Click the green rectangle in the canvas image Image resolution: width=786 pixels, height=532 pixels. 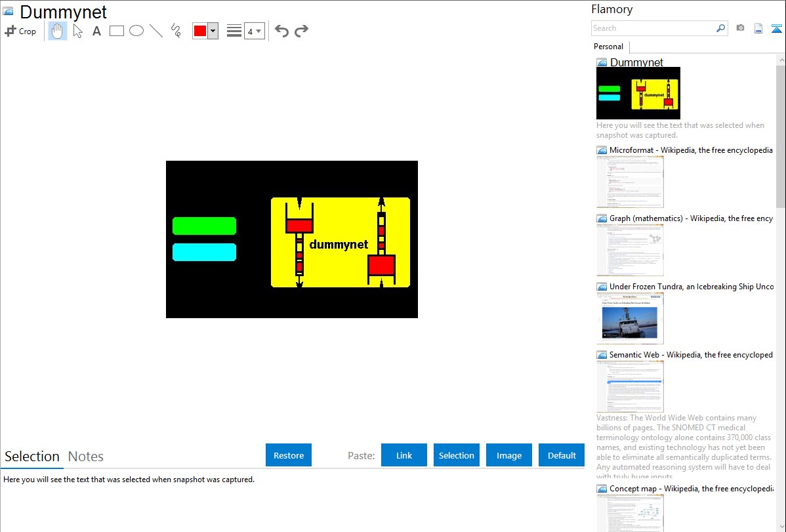pyautogui.click(x=204, y=226)
